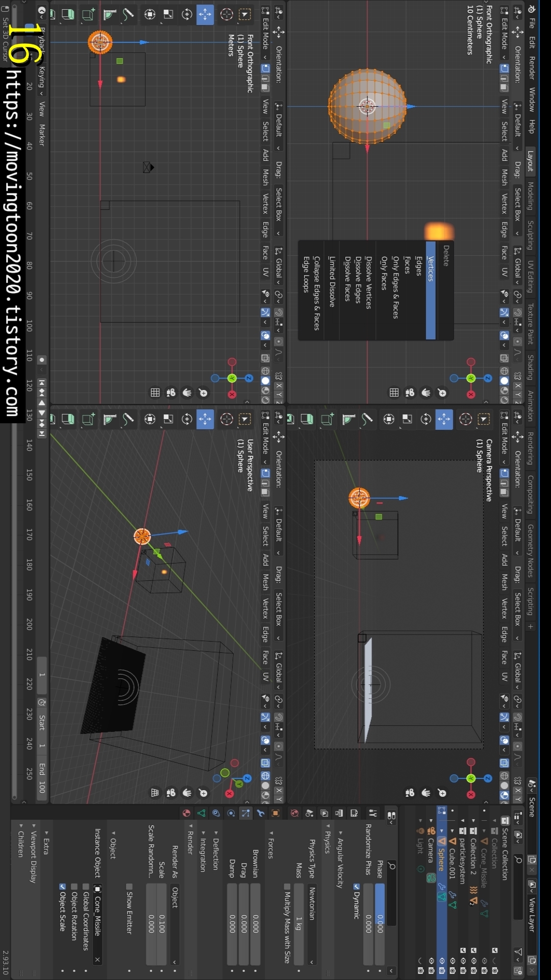Toggle camera view icon in User Perspective viewport
Image resolution: width=551 pixels, height=980 pixels.
171,793
